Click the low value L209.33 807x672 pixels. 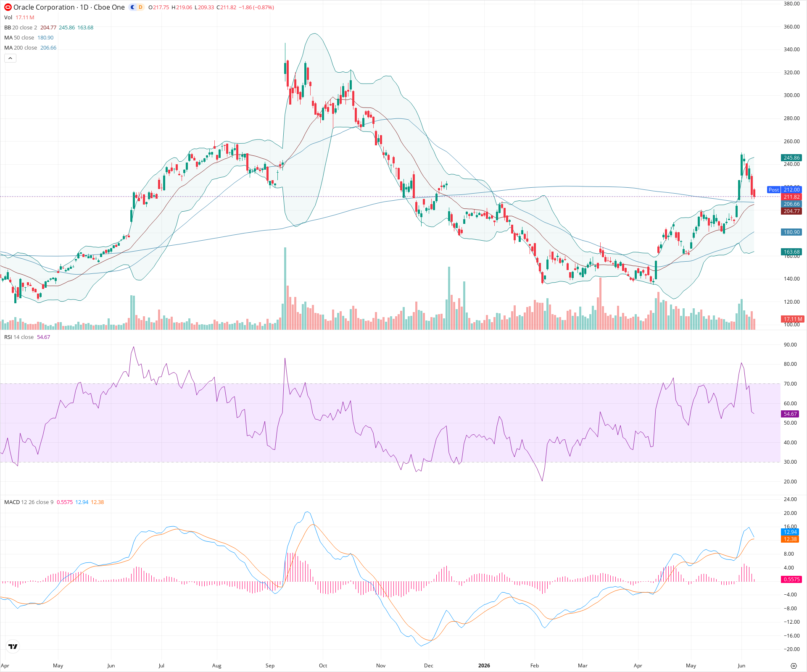click(x=204, y=8)
